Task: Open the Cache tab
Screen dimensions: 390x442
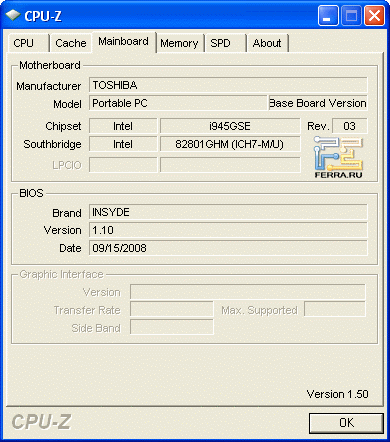Action: click(70, 43)
